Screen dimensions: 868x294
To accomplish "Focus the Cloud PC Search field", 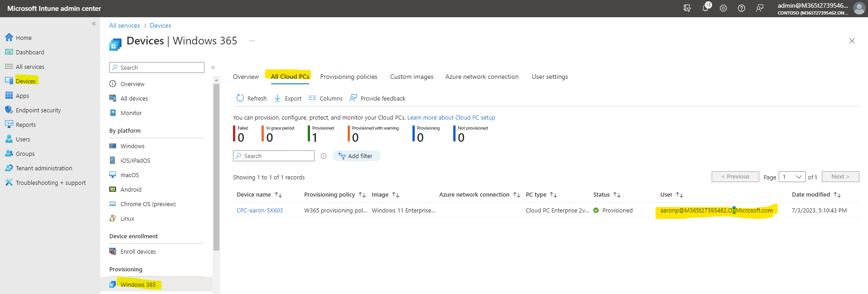I will coord(274,156).
